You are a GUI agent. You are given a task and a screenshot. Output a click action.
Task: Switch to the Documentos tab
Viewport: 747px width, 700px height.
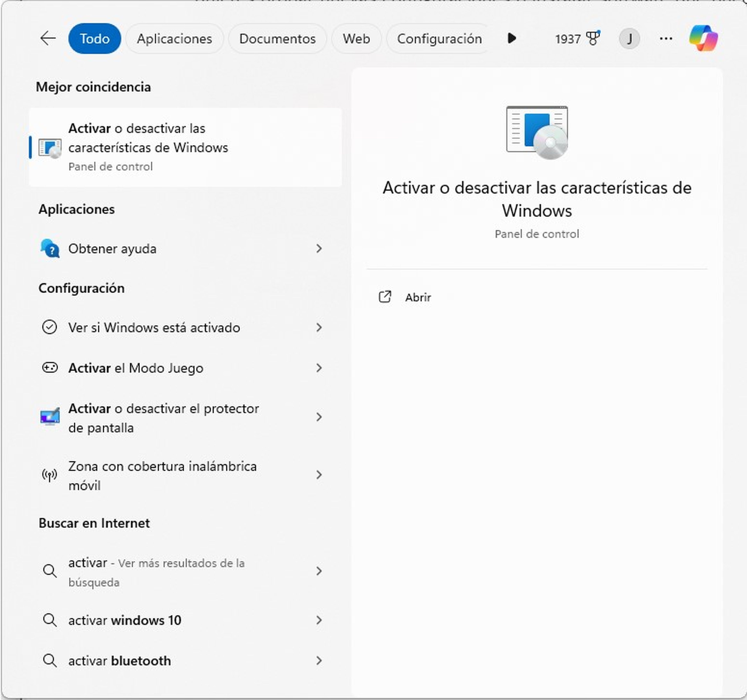tap(277, 38)
